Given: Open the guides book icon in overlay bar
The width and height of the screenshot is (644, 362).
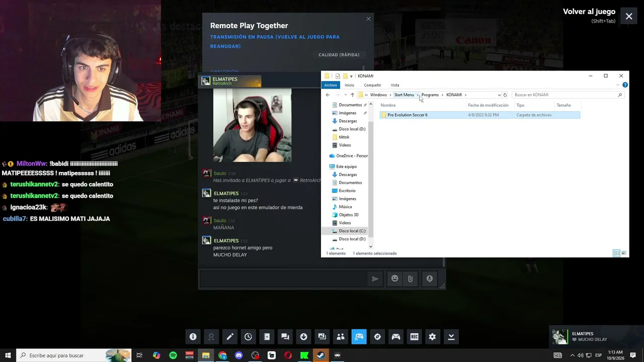Looking at the screenshot, I should [x=267, y=337].
